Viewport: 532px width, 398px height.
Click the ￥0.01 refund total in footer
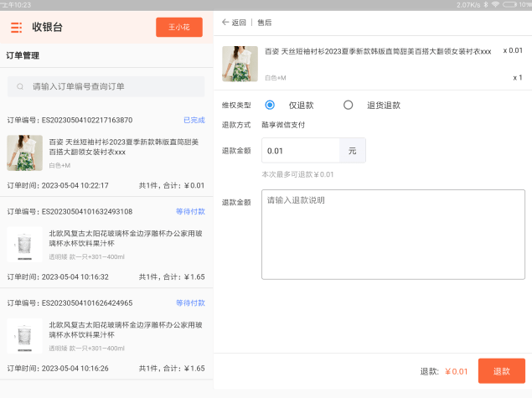[x=457, y=371]
